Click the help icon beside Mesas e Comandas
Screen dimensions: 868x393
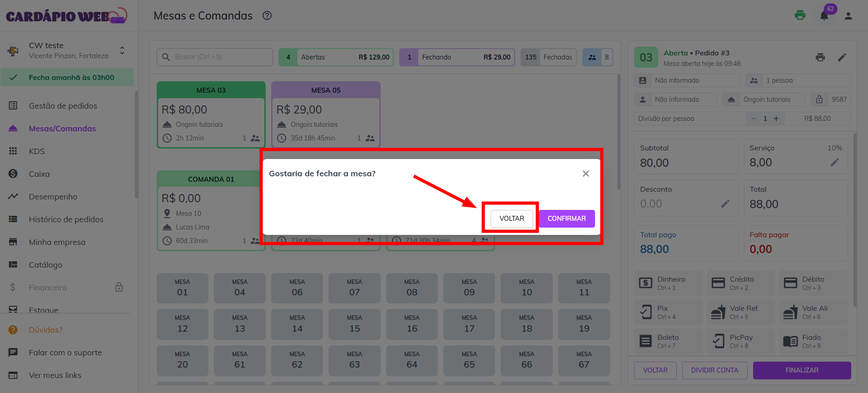[267, 16]
